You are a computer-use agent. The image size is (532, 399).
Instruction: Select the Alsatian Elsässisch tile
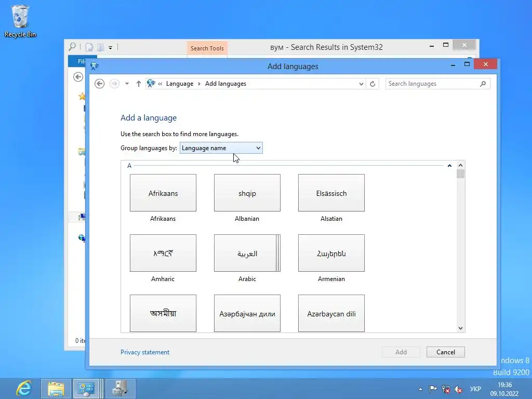pos(331,193)
